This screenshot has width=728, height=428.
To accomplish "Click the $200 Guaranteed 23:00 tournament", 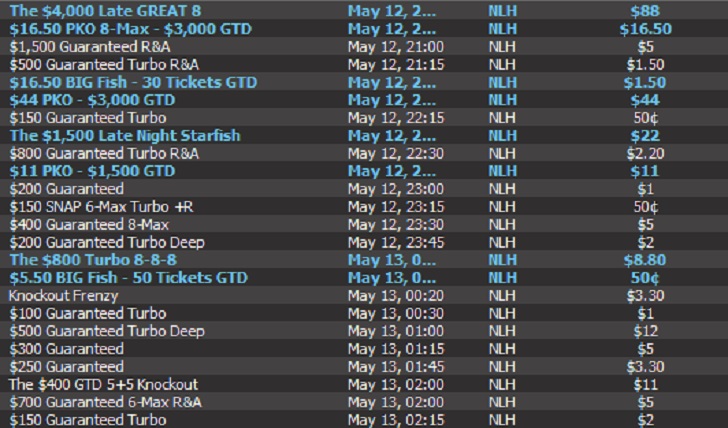I will (x=364, y=189).
